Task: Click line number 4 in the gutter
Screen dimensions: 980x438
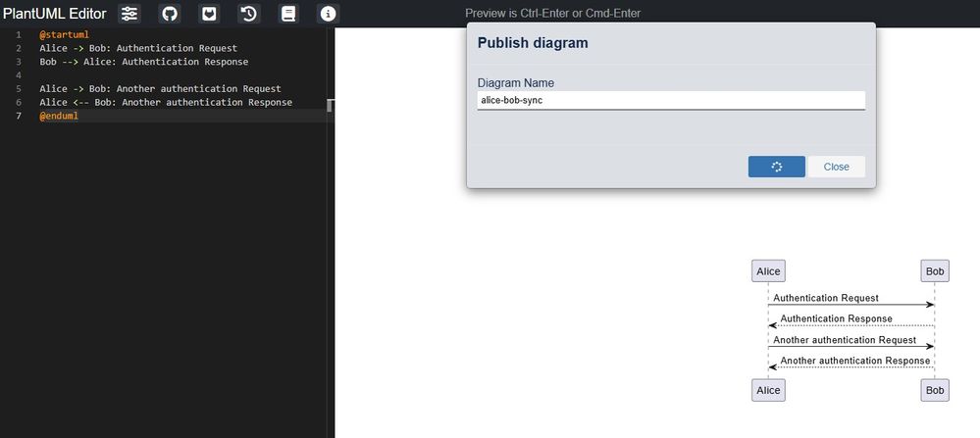Action: coord(19,75)
